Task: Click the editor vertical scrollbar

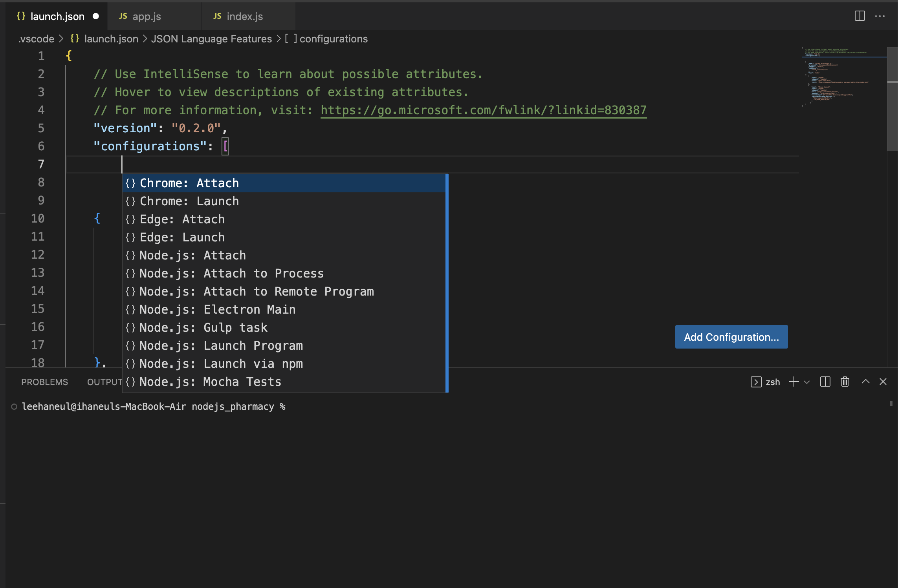Action: pyautogui.click(x=893, y=99)
